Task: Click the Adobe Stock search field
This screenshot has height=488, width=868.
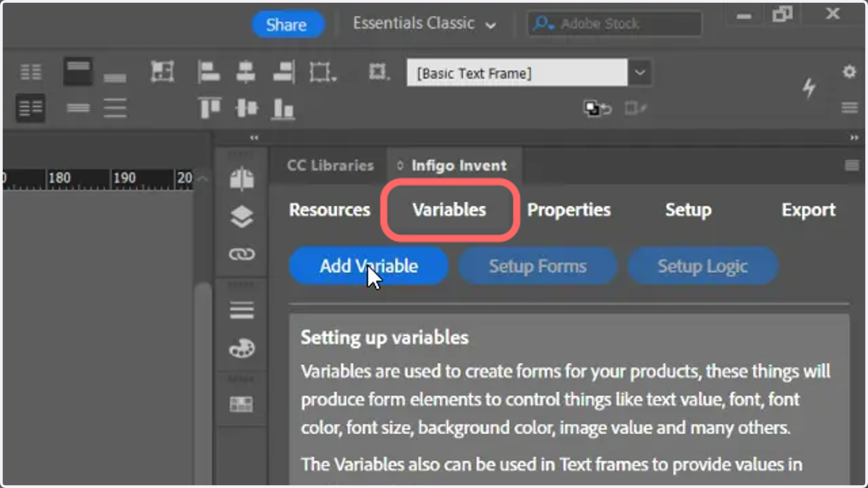Action: click(x=614, y=24)
